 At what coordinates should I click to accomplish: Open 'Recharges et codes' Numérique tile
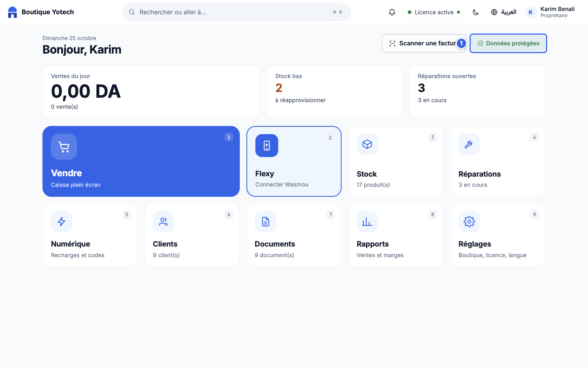point(90,235)
